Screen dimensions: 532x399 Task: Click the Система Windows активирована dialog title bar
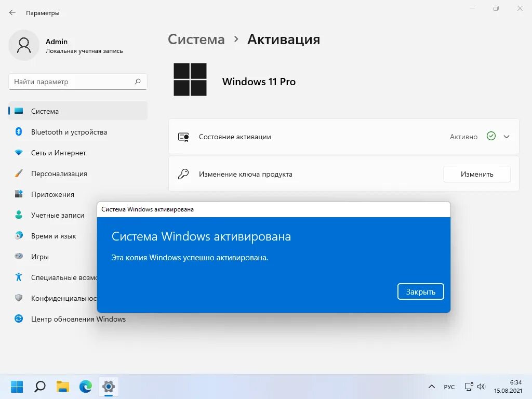(x=274, y=209)
